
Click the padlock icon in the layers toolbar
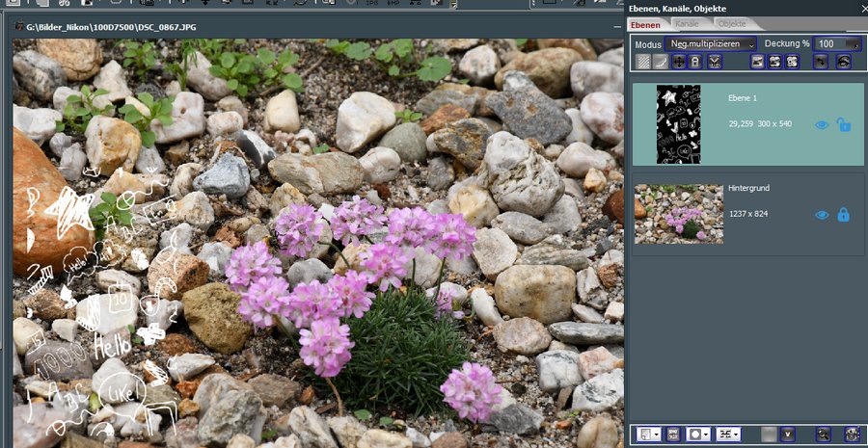(x=696, y=62)
